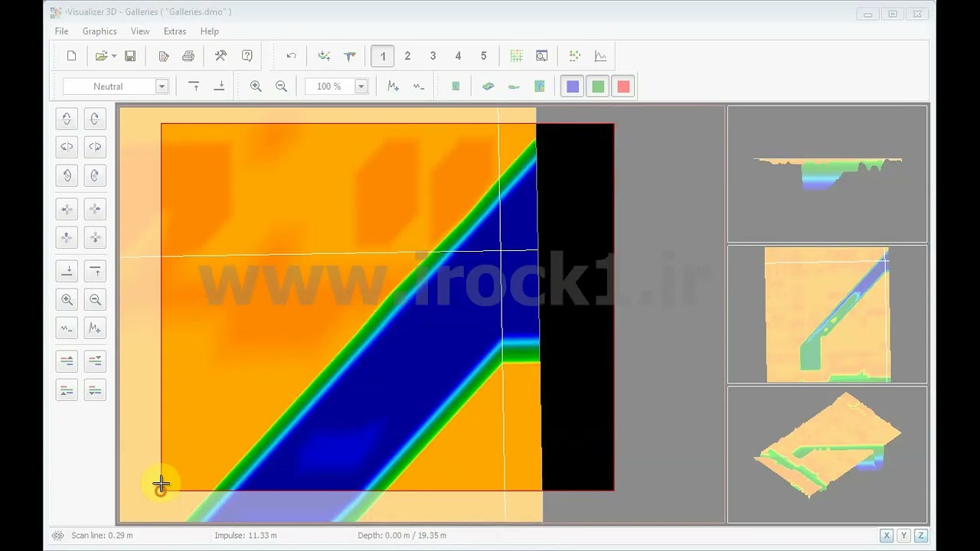This screenshot has height=551, width=980.
Task: Undo the last change with the curved arrow
Action: pyautogui.click(x=291, y=56)
